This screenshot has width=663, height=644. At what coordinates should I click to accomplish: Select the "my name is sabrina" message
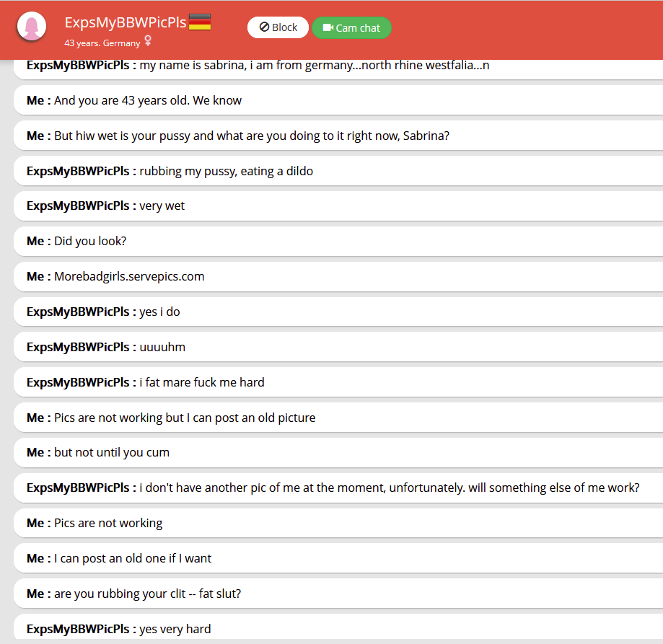pyautogui.click(x=314, y=65)
